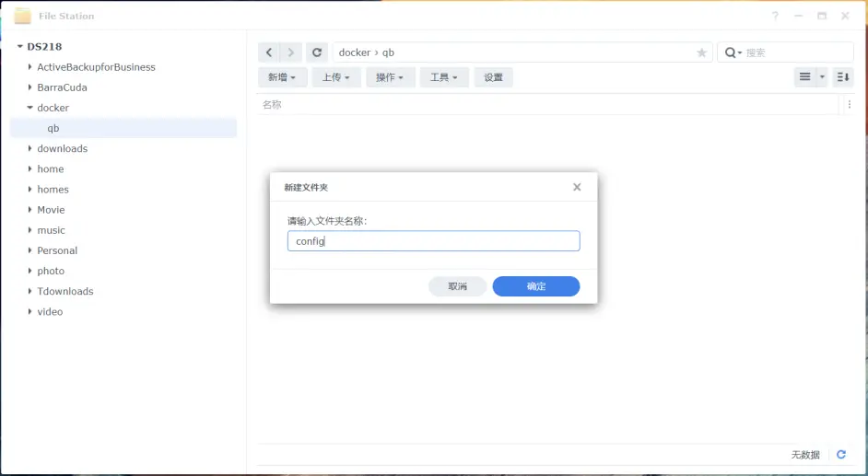Open the column options three-dot menu
Screen dimensions: 868x476
pyautogui.click(x=850, y=104)
